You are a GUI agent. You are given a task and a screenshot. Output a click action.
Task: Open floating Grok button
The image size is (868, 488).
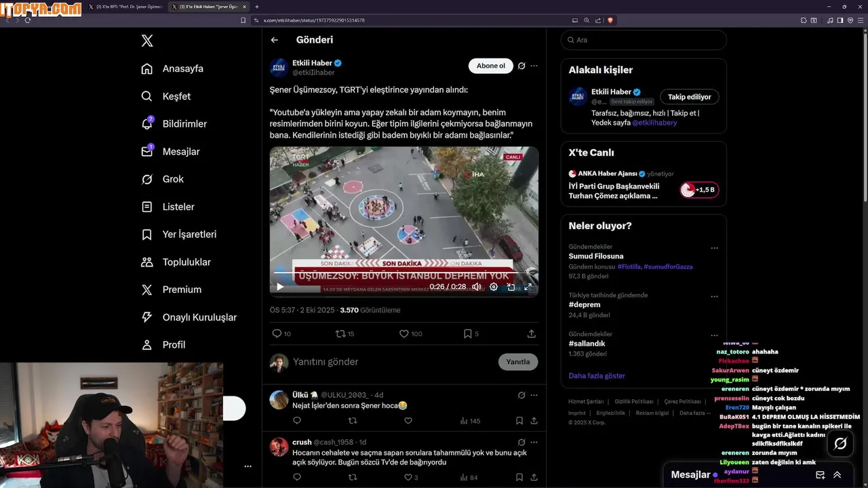pyautogui.click(x=840, y=443)
